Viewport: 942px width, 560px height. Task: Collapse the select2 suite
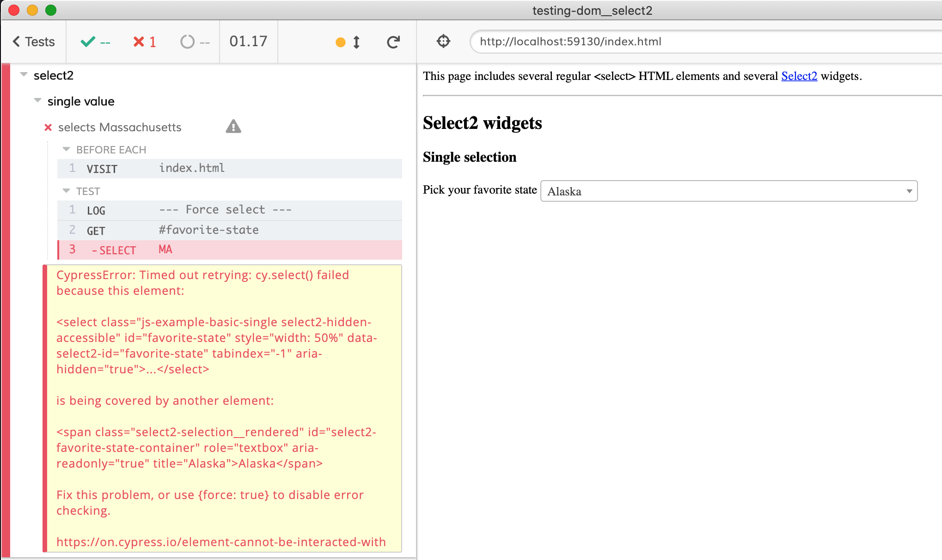tap(24, 74)
